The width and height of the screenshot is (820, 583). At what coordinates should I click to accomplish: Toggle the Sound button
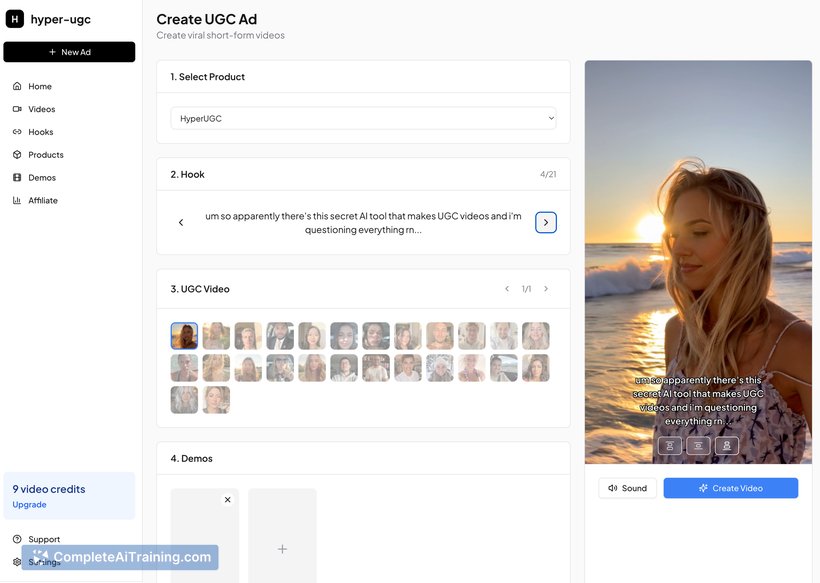(628, 488)
